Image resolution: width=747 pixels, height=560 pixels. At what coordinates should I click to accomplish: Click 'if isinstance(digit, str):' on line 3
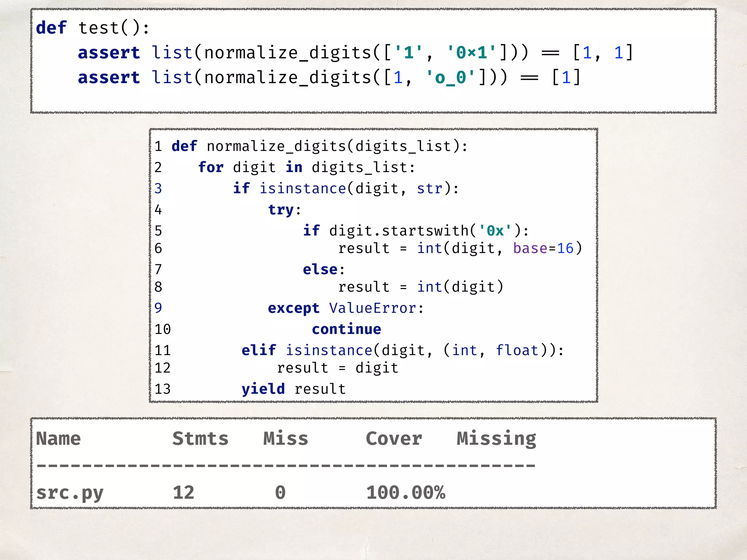pyautogui.click(x=346, y=189)
